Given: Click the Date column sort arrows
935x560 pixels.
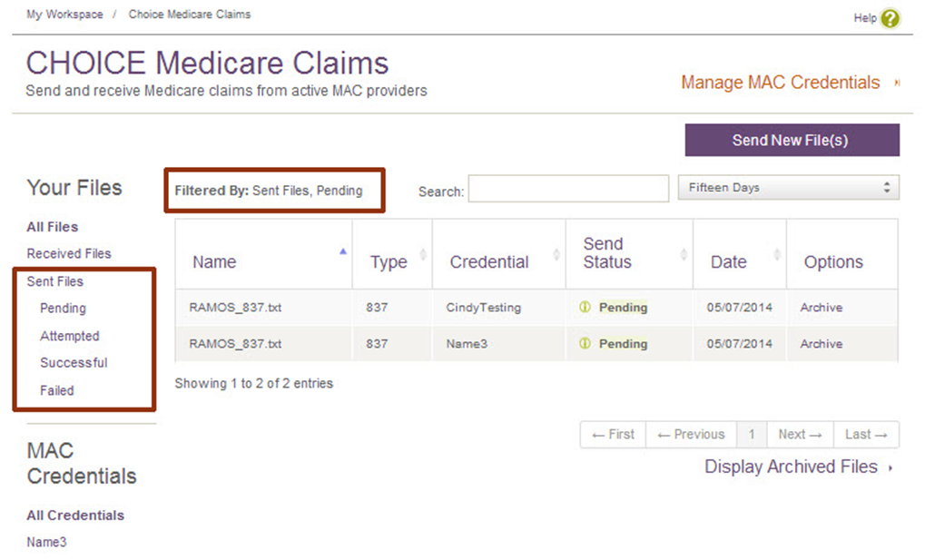Looking at the screenshot, I should click(x=777, y=255).
